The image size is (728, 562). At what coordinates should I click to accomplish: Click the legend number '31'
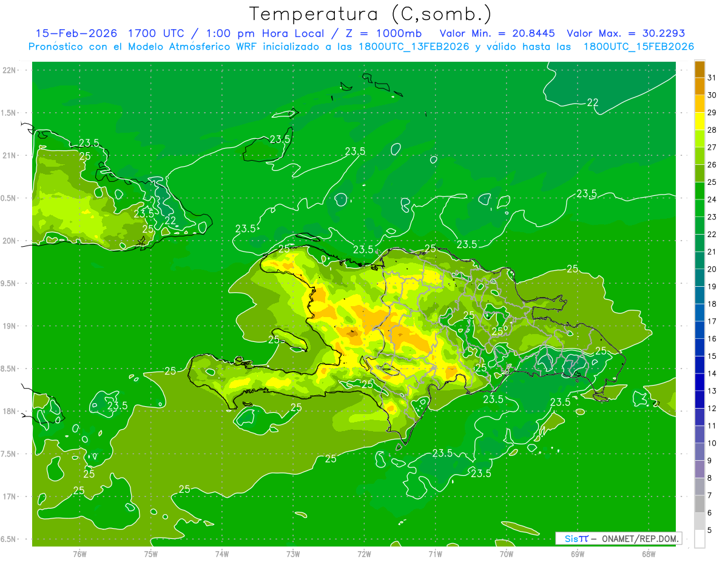(x=712, y=78)
